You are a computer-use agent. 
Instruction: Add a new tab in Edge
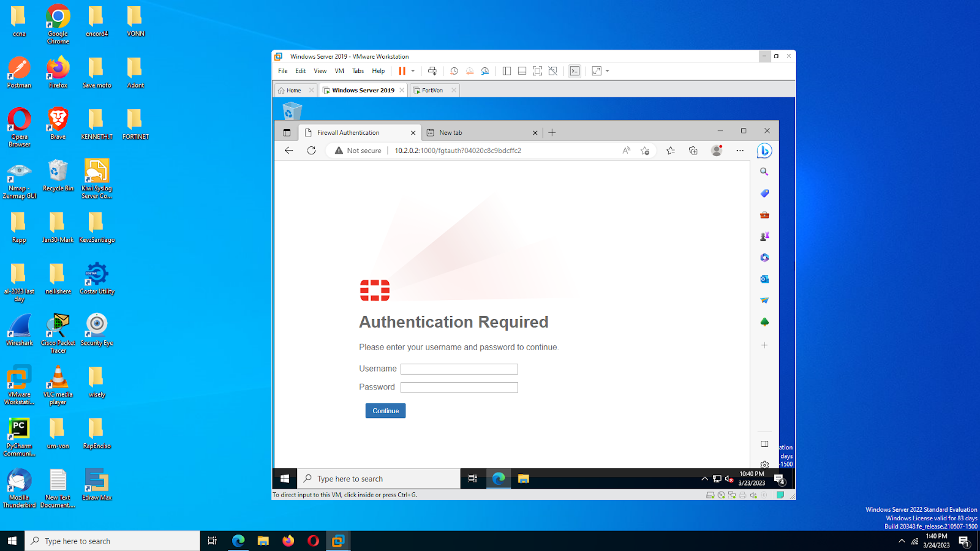pos(552,132)
